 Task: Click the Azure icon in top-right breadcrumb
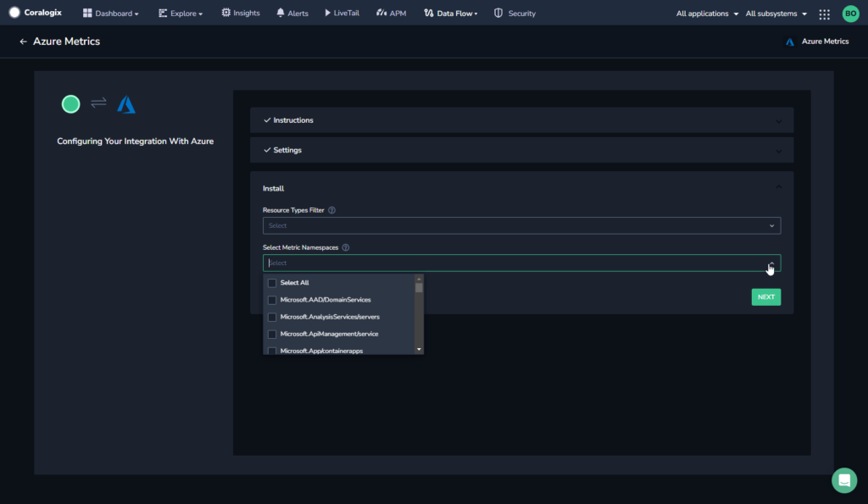pos(790,42)
